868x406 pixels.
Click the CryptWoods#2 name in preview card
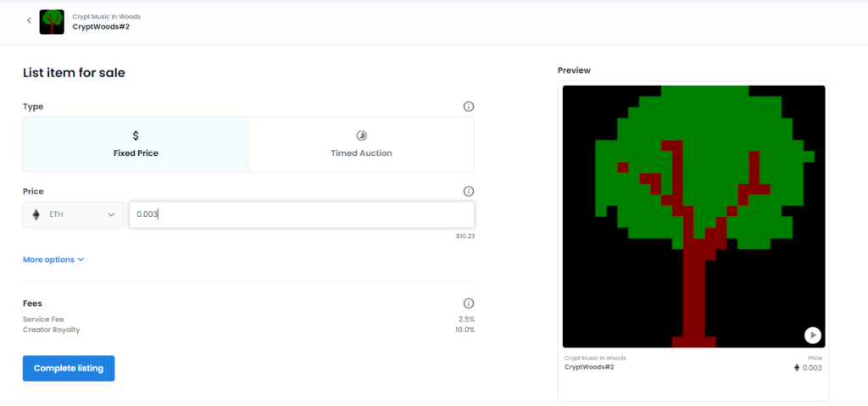pyautogui.click(x=589, y=367)
